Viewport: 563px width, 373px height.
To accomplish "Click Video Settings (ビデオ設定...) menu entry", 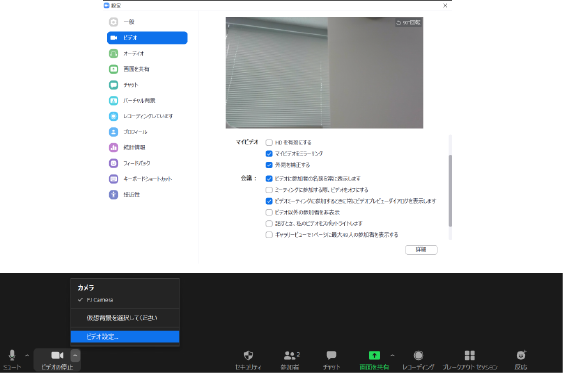I will coord(125,337).
